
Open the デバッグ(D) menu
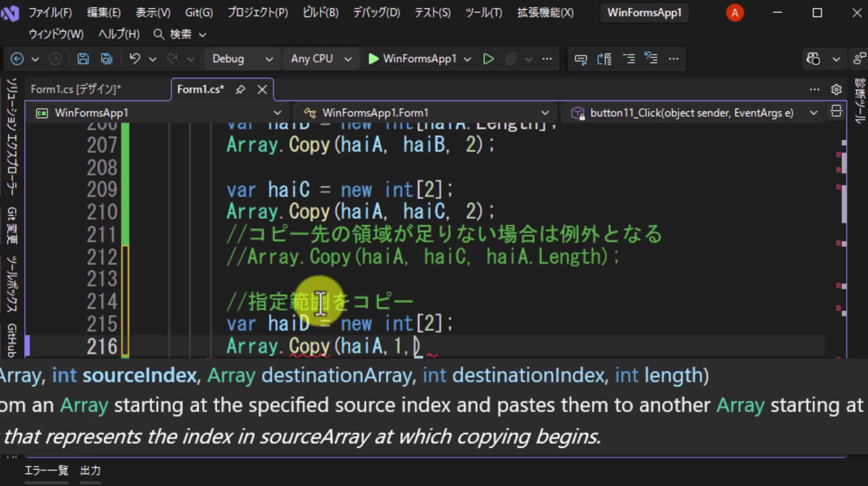(x=376, y=13)
